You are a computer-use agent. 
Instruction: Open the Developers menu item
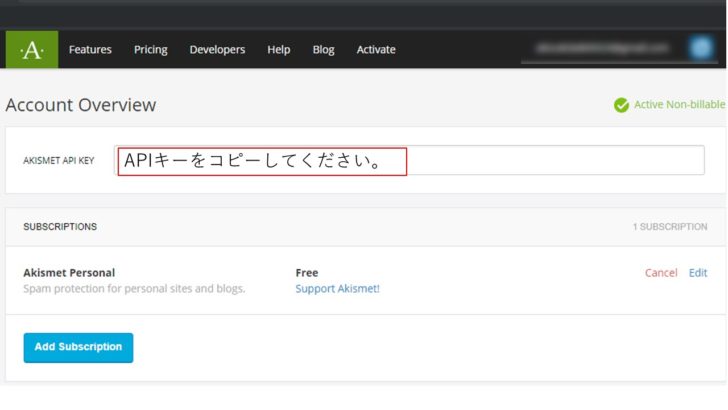[217, 50]
